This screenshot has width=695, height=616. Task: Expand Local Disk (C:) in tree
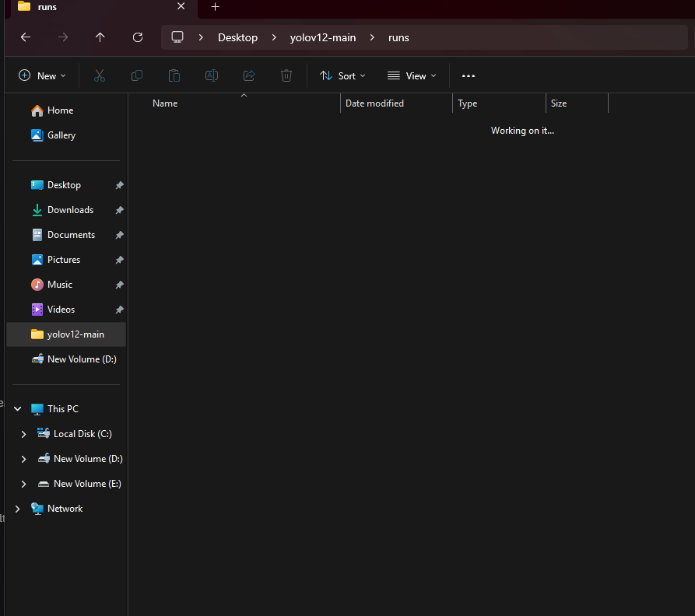[24, 434]
